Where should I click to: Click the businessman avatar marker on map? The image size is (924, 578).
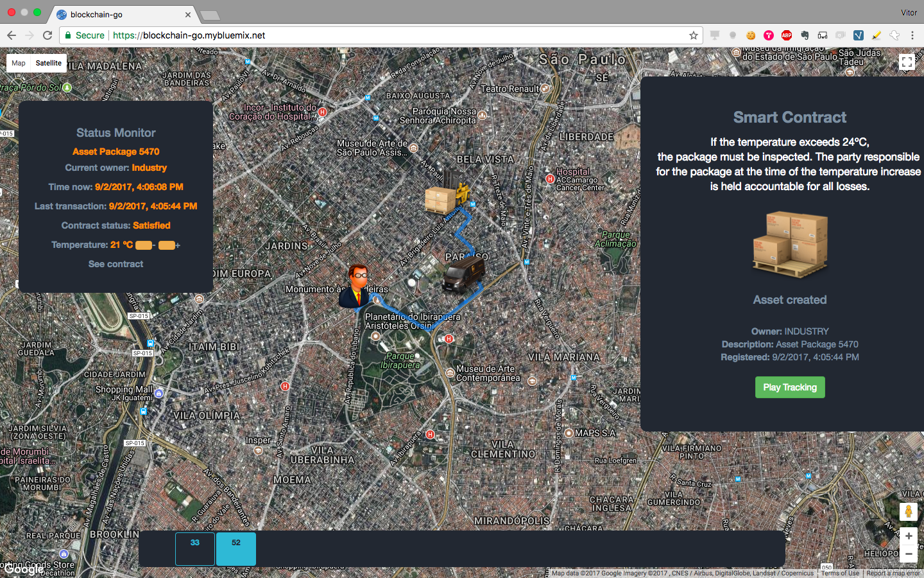pos(355,286)
